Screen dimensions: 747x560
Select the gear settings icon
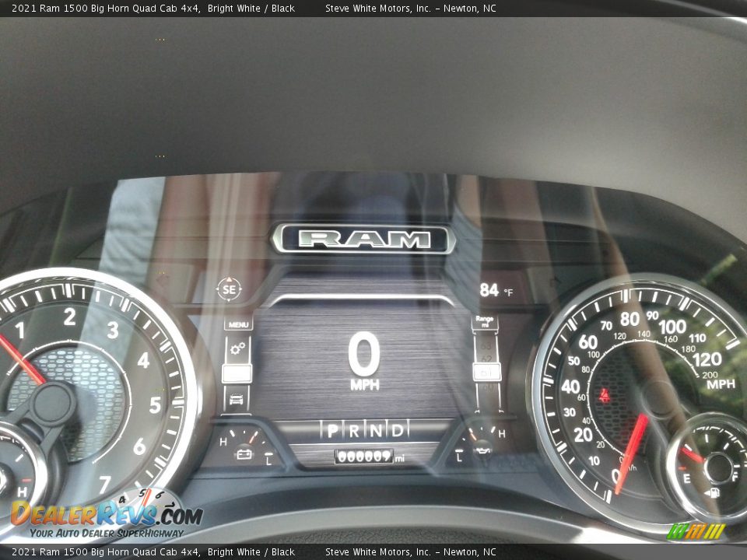237,348
